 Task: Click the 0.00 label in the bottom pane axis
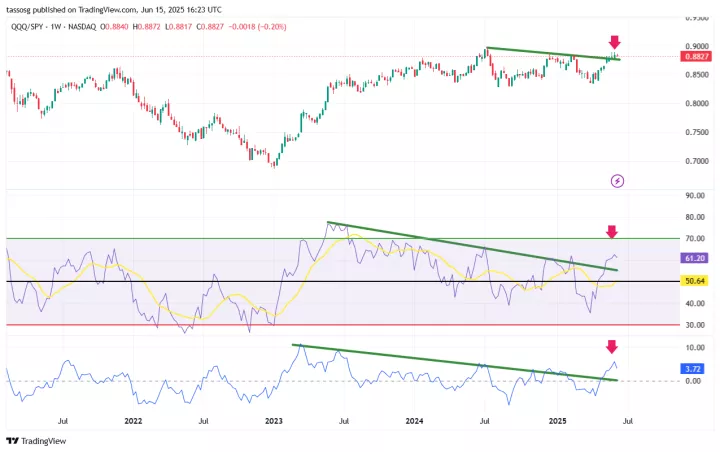[x=692, y=381]
